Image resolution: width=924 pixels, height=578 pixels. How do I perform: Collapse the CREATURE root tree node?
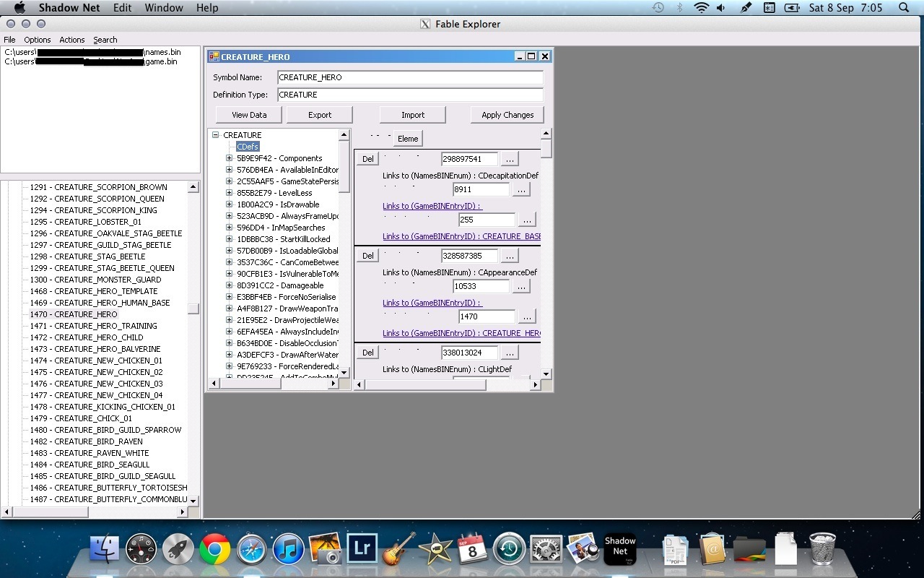point(216,135)
